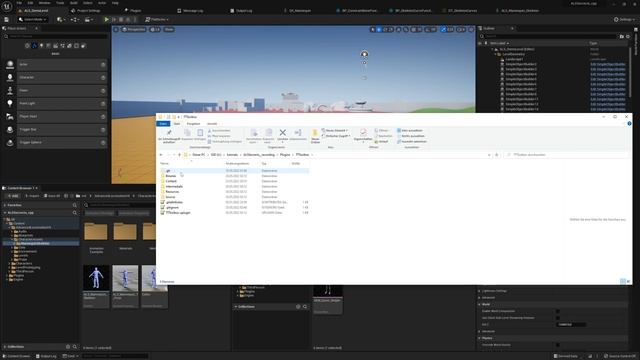Viewport: 640px width, 360px height.
Task: Click Save All in the Content Browser
Action: [x=52, y=196]
